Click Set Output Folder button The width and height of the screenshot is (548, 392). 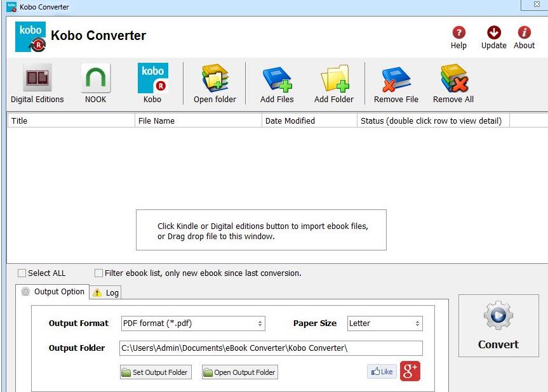coord(156,372)
